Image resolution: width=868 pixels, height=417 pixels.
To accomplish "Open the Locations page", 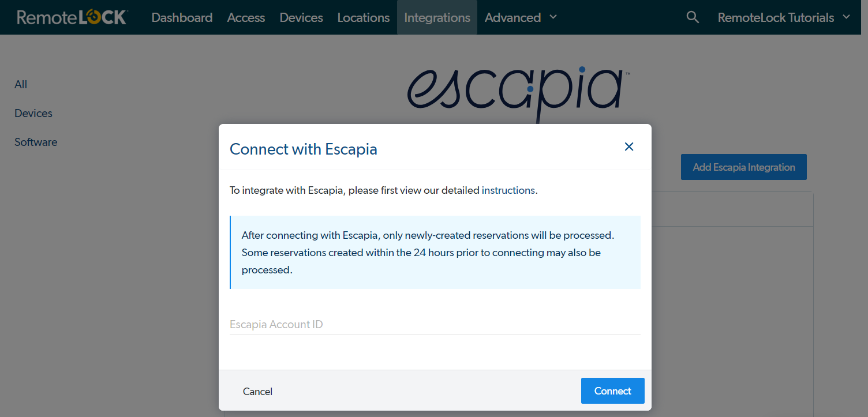I will pos(364,17).
